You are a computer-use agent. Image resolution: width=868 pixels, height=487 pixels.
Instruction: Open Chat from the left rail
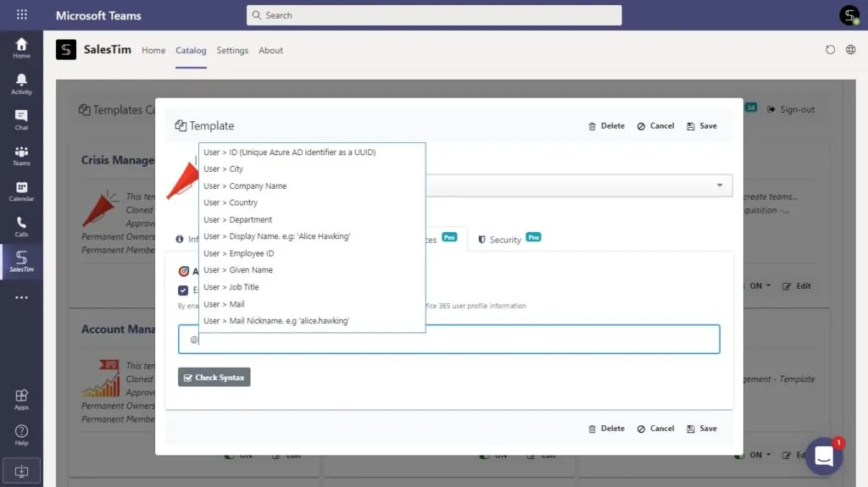tap(21, 119)
